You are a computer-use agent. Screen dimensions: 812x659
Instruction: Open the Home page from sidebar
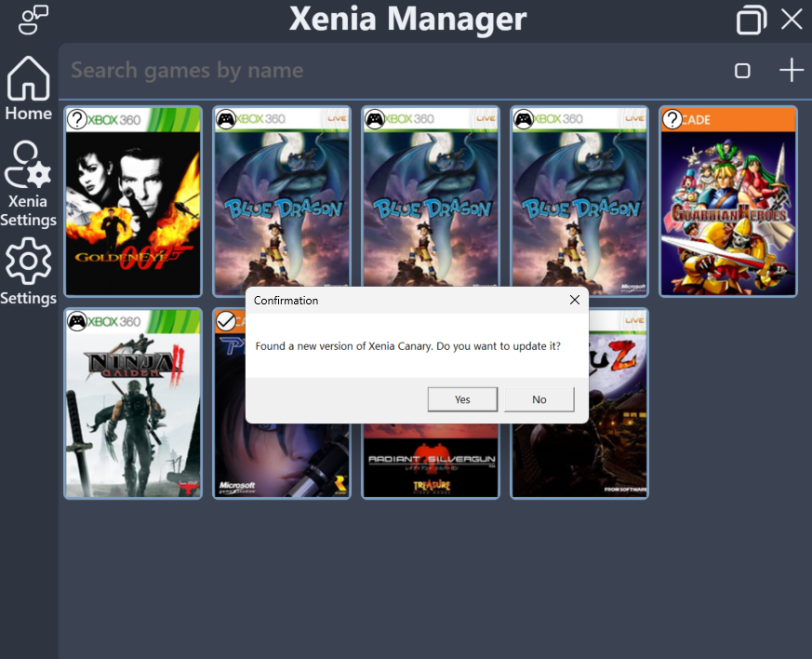click(29, 88)
